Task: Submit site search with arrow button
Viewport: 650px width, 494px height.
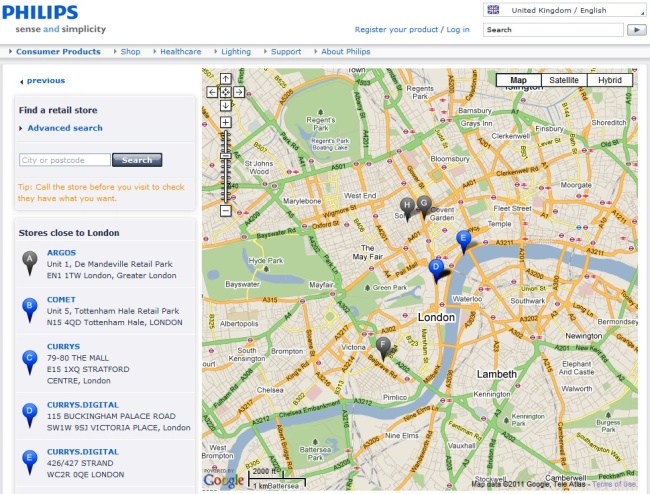Action: pos(637,30)
